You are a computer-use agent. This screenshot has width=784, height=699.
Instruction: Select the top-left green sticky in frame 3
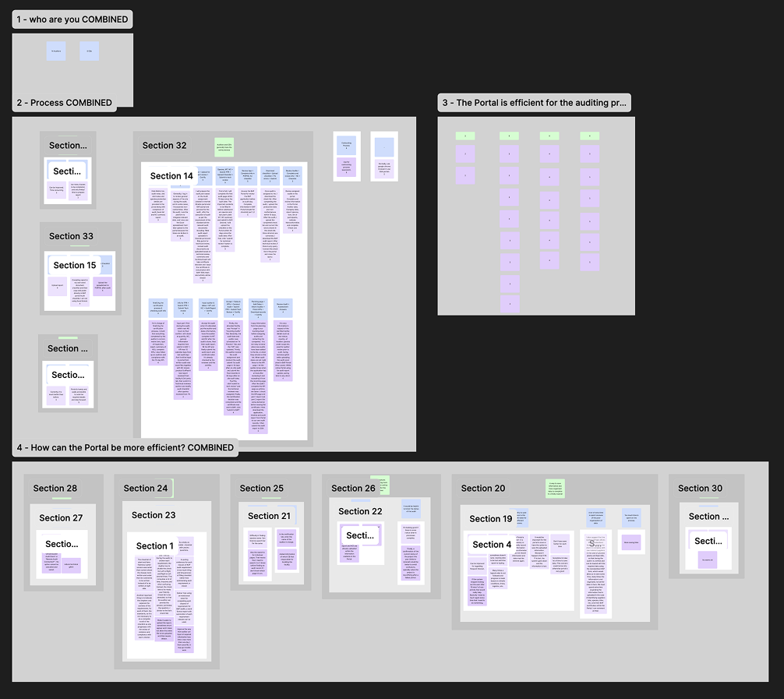[x=464, y=135]
